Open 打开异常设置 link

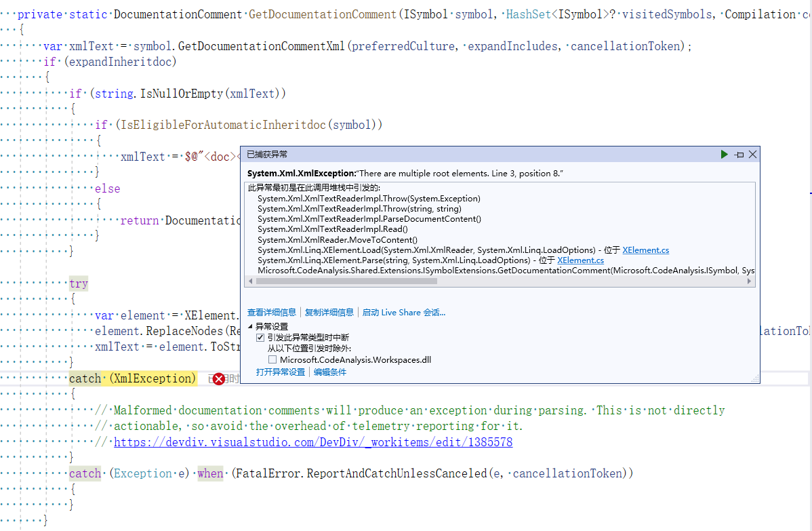[x=280, y=372]
